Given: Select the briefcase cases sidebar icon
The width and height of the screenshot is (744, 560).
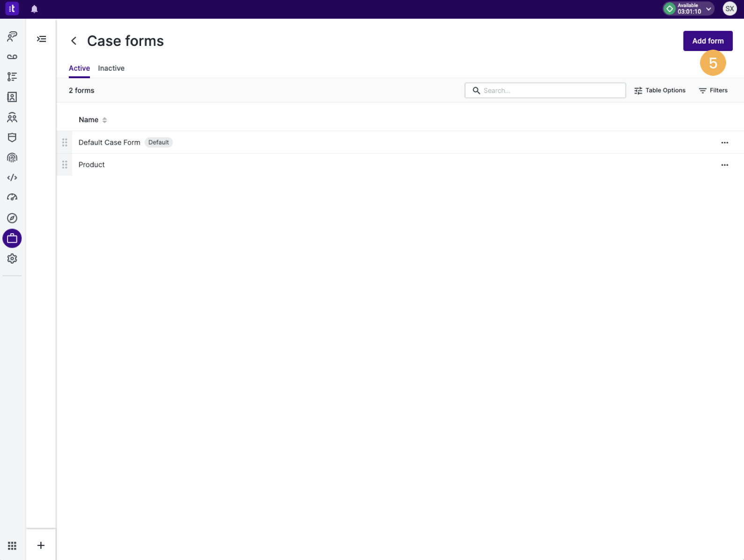Looking at the screenshot, I should pos(12,238).
